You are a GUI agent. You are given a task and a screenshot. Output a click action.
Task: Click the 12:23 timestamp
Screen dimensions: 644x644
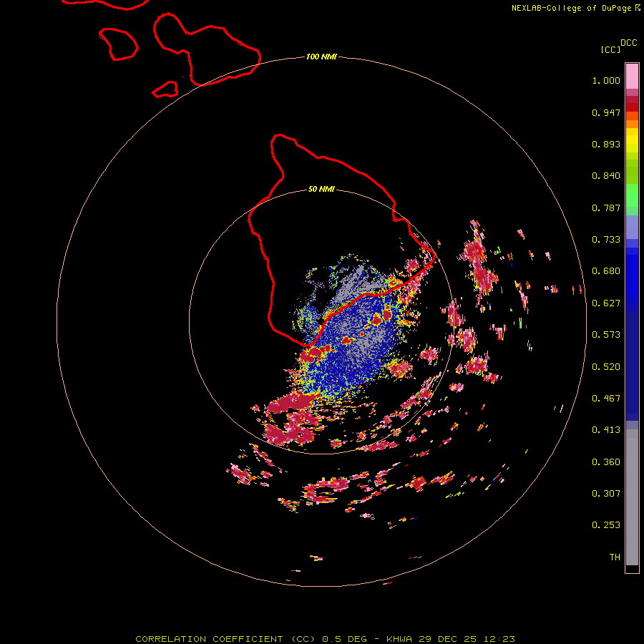(x=499, y=639)
